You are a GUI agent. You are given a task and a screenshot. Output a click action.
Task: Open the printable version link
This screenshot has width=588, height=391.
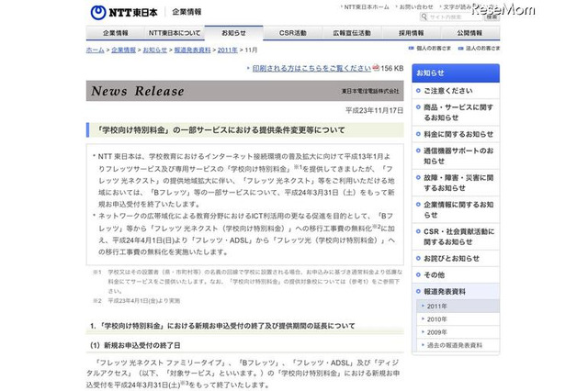click(x=311, y=68)
